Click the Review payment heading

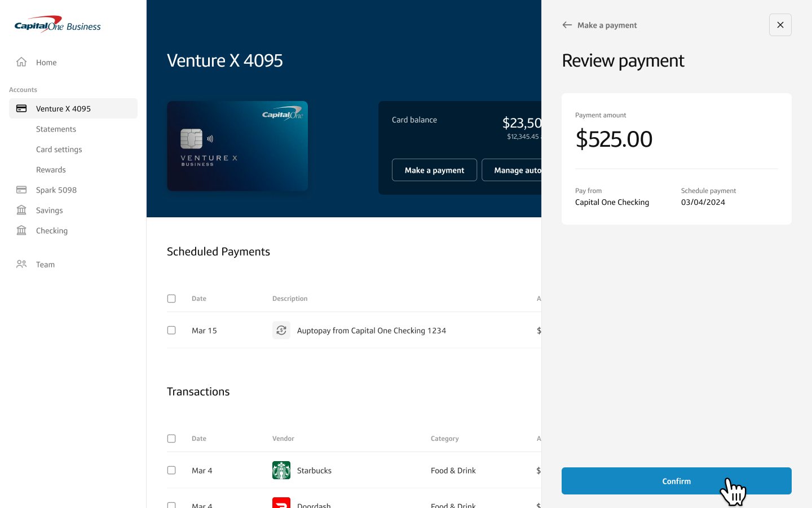(x=623, y=60)
